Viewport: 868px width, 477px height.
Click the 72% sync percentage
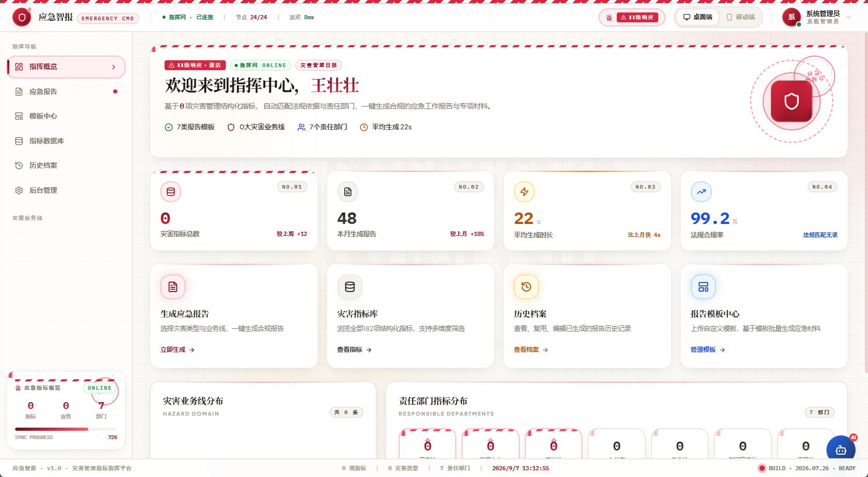coord(113,438)
